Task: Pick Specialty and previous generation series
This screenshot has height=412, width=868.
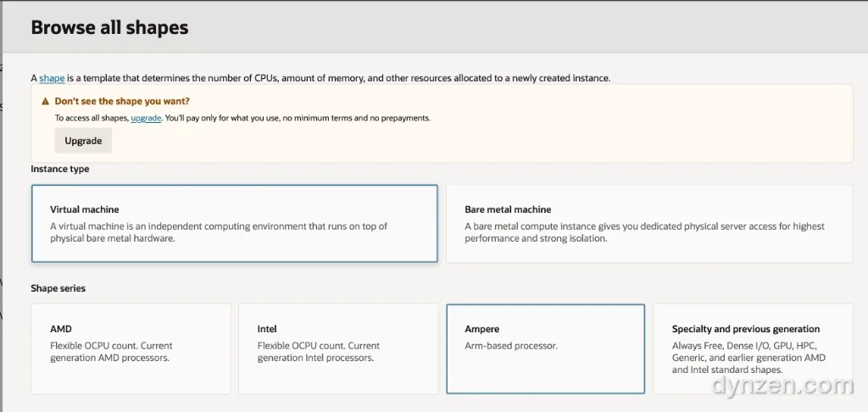Action: tap(753, 349)
